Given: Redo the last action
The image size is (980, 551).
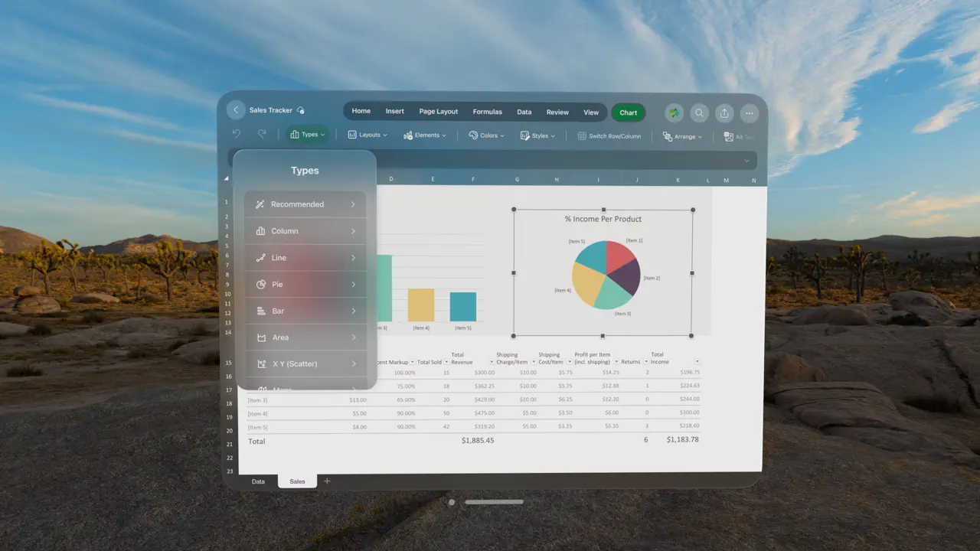Looking at the screenshot, I should pos(262,134).
